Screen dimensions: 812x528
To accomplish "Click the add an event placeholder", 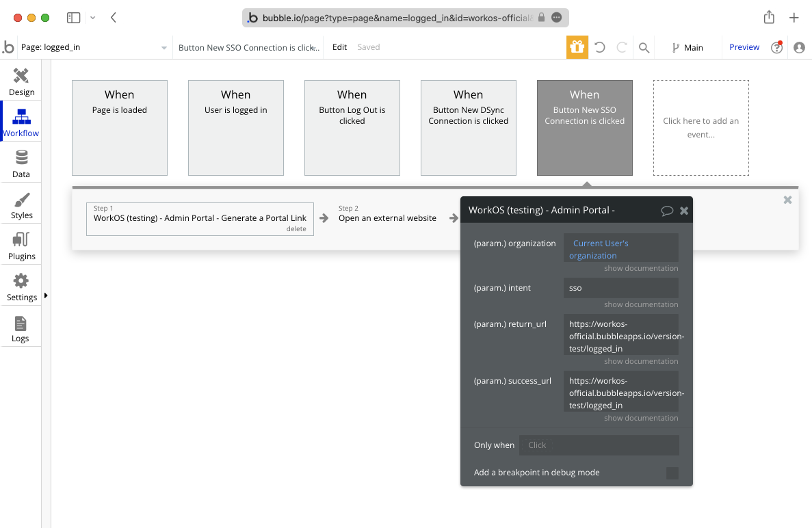I will (700, 128).
